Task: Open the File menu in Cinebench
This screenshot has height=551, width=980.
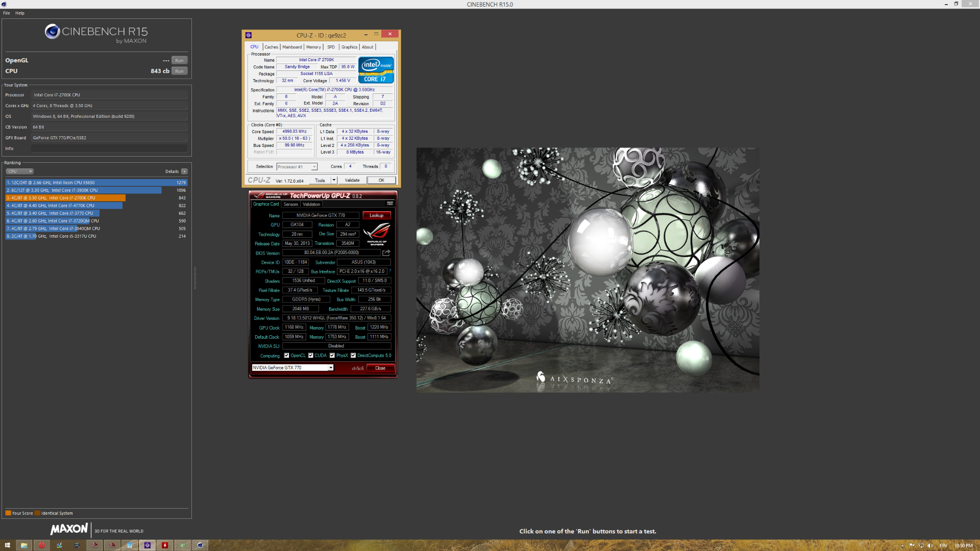Action: coord(7,13)
